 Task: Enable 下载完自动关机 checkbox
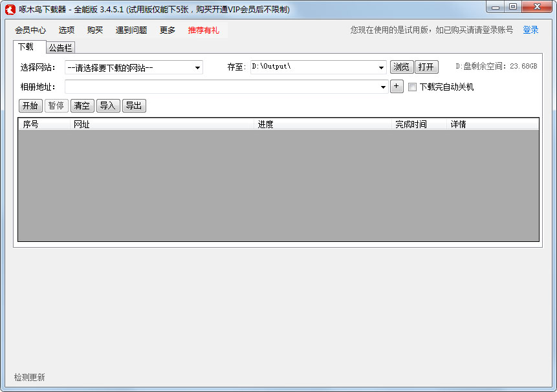pos(412,87)
